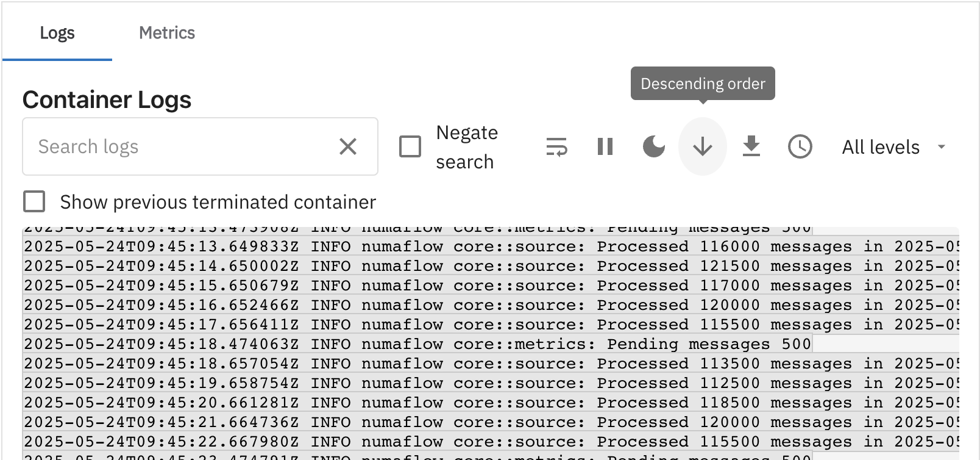Select the Logs tab

pos(57,33)
